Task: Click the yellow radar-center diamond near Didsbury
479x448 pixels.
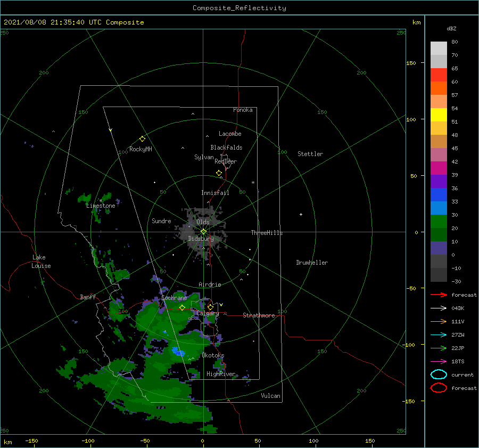Action: (203, 232)
